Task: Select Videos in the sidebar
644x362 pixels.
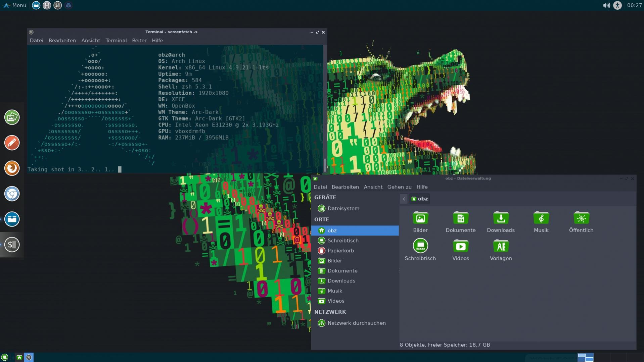Action: point(355,301)
